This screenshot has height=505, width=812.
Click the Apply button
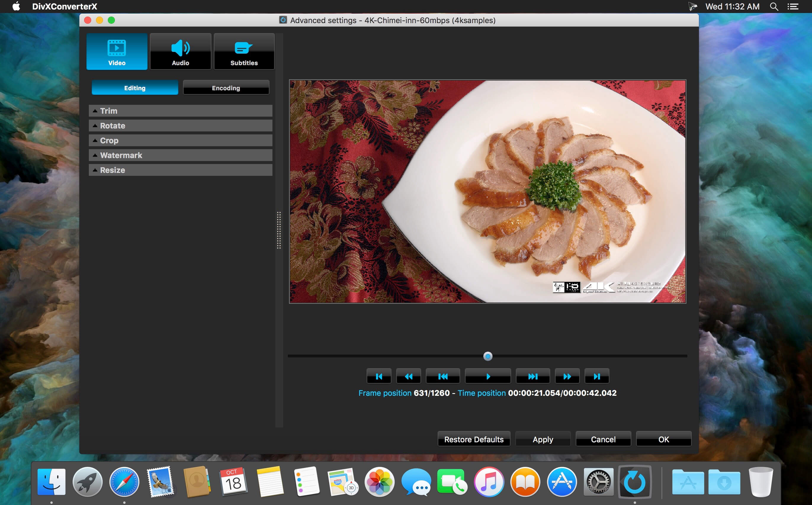click(x=542, y=439)
